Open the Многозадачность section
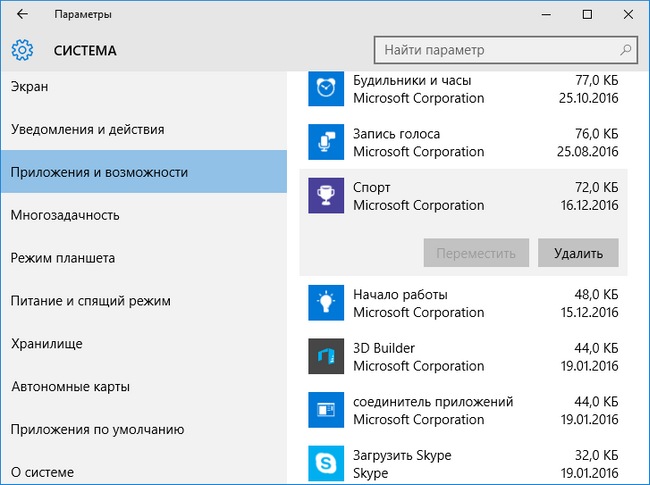 point(143,215)
